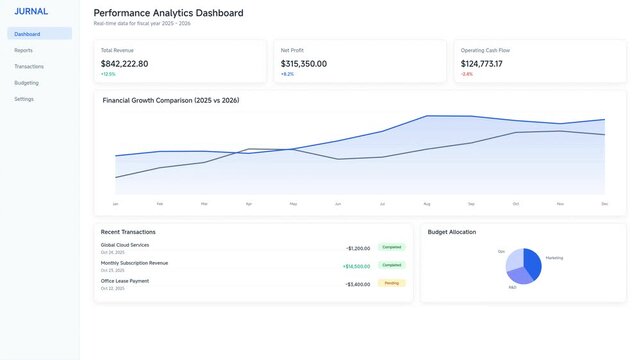Click the Oct label on chart axis
641x360 pixels.
coord(516,203)
